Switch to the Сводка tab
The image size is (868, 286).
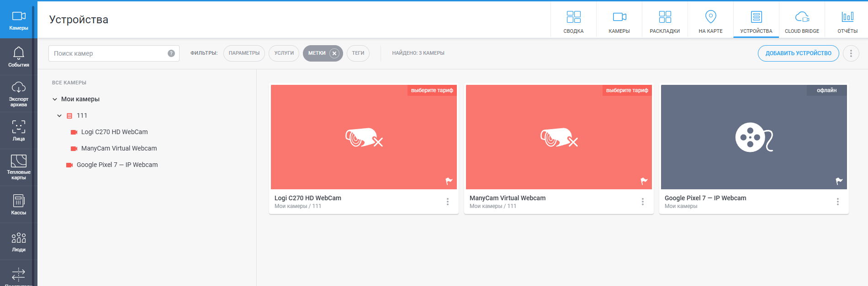tap(573, 20)
